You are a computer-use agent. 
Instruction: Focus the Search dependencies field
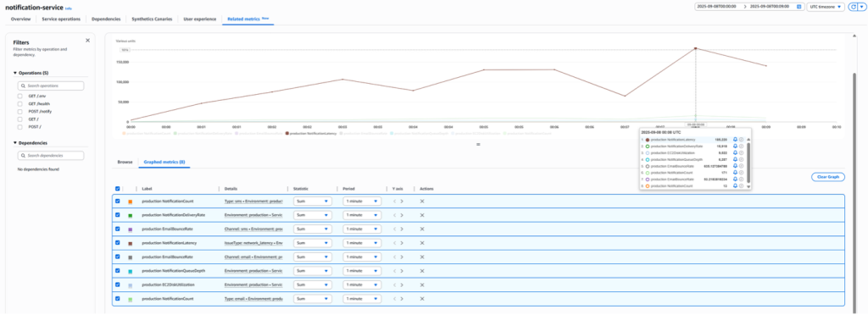coord(51,156)
